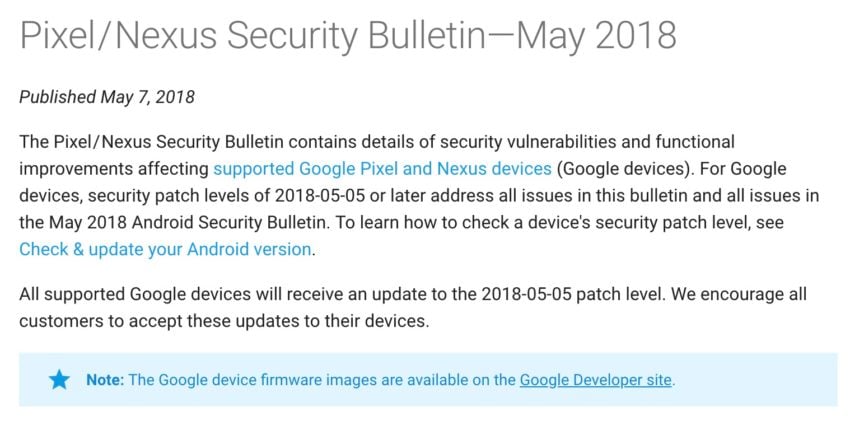Click the Published May 7, 2018 date
The image size is (850, 421).
pyautogui.click(x=107, y=98)
